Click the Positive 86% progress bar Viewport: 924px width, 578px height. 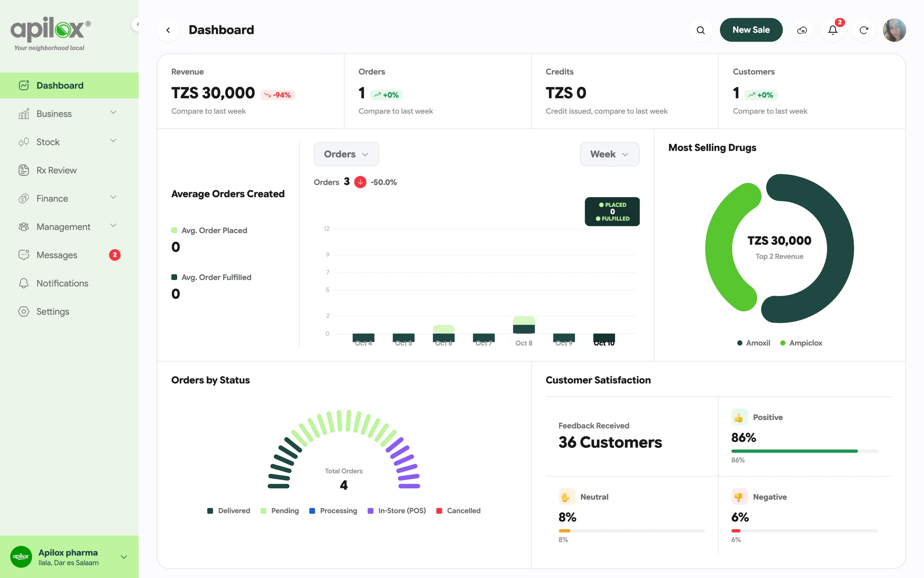(805, 451)
